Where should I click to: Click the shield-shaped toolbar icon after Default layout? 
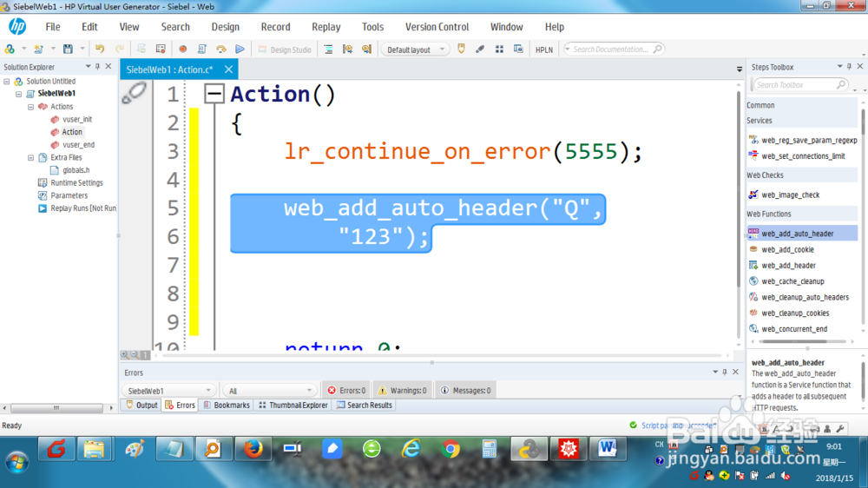coord(461,49)
